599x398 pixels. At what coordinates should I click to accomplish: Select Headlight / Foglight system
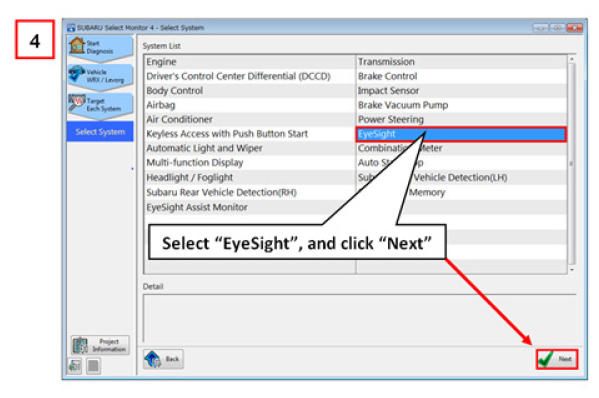tap(250, 178)
